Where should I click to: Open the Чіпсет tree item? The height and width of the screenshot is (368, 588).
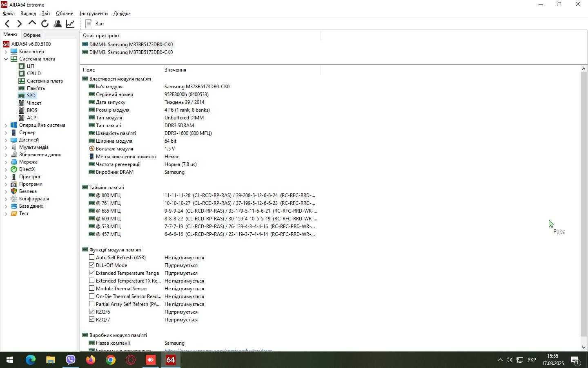coord(34,103)
